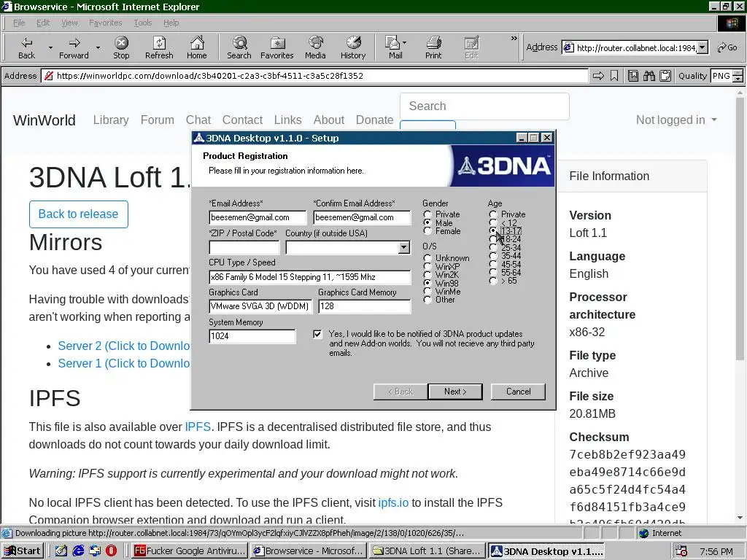Launch Opera from quick launch
747x560 pixels.
point(111,551)
